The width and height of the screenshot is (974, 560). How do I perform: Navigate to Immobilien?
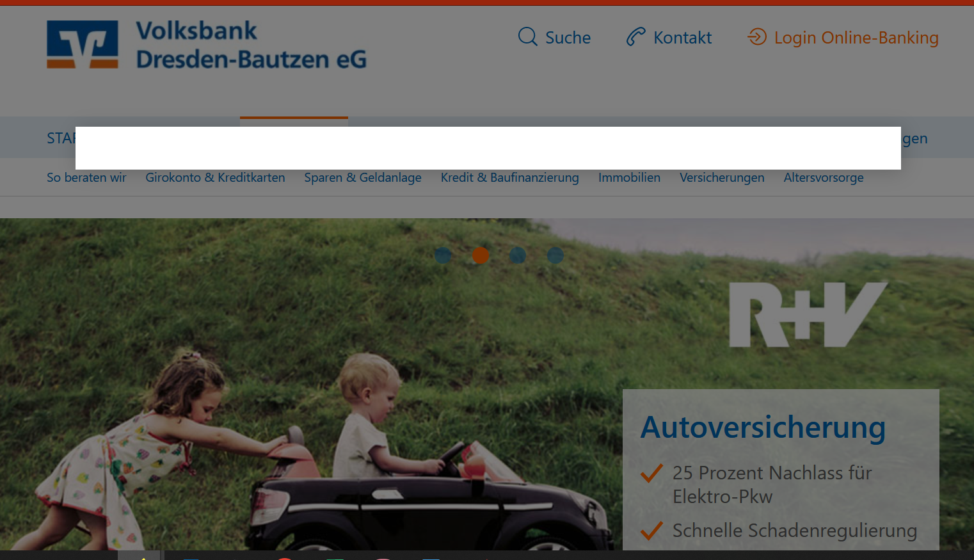629,177
